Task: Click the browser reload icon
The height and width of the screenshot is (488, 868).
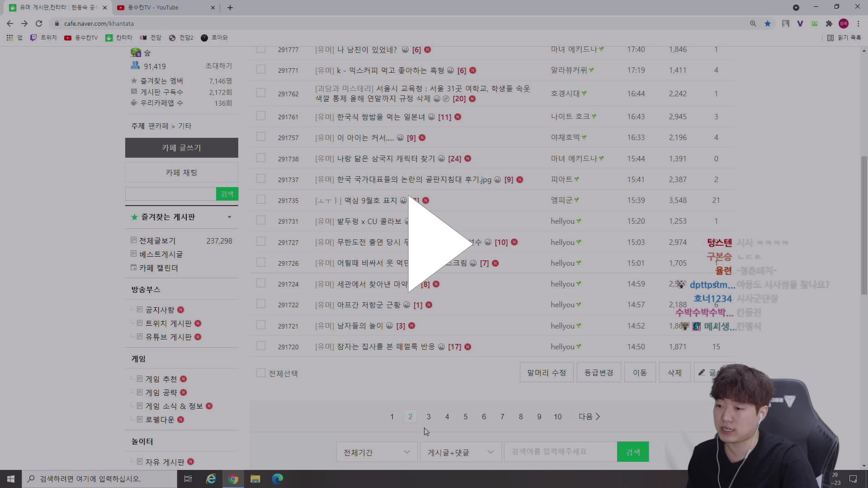Action: pos(39,23)
